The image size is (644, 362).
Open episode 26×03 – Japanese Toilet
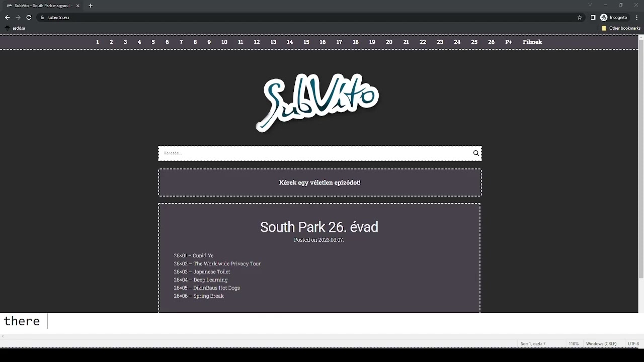coord(202,271)
